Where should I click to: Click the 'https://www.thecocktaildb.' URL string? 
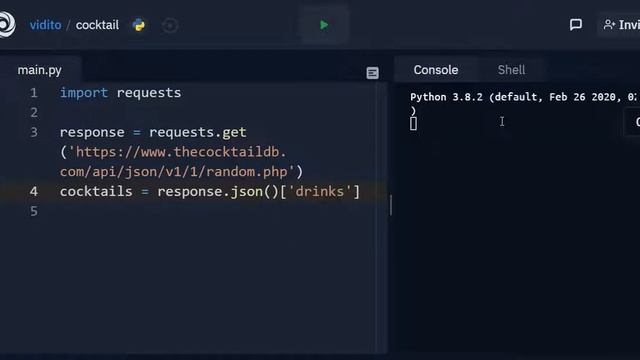(181, 152)
